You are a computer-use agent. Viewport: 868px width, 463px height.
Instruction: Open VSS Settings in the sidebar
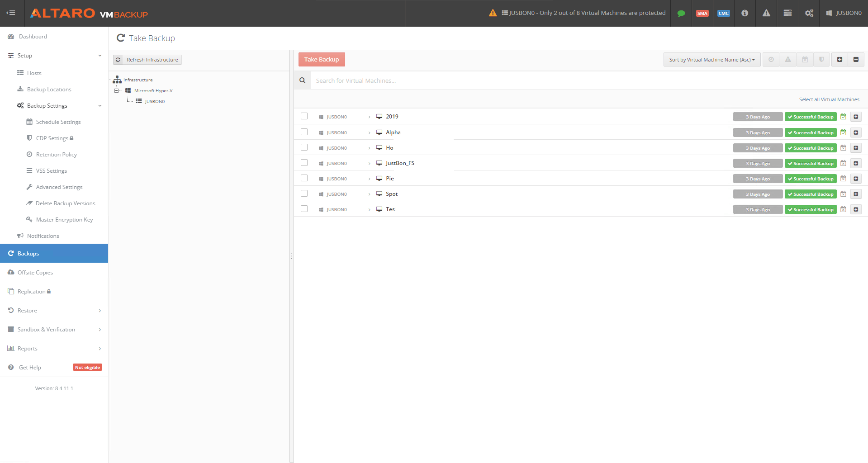click(51, 171)
